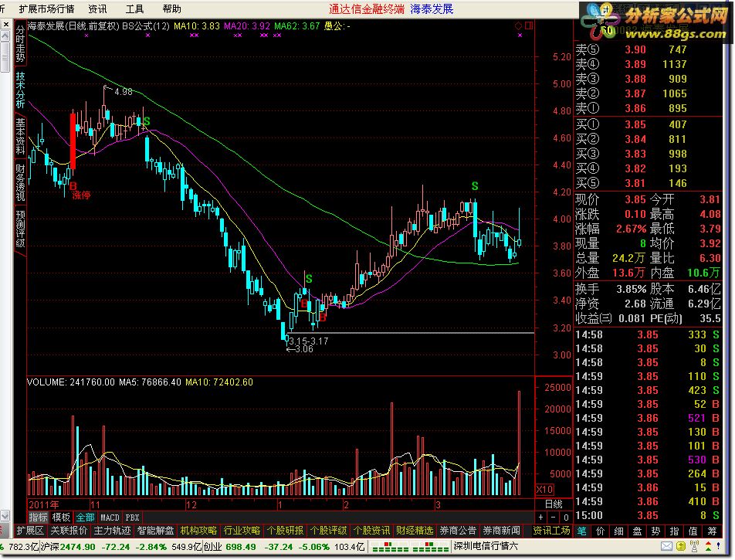Open 财务透视 side tab

[20, 182]
